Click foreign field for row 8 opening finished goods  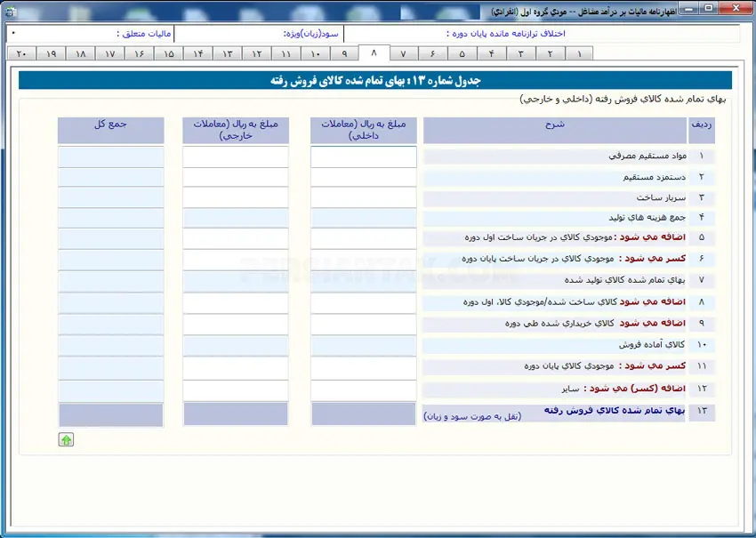click(x=236, y=303)
